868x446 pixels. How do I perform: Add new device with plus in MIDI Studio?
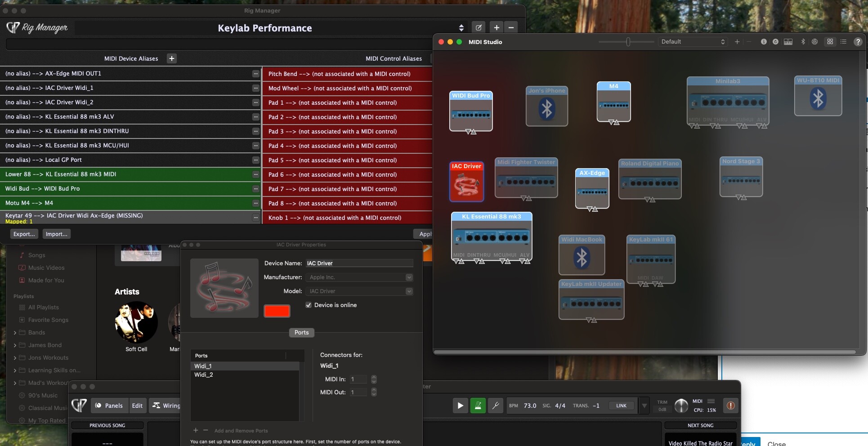pos(737,41)
